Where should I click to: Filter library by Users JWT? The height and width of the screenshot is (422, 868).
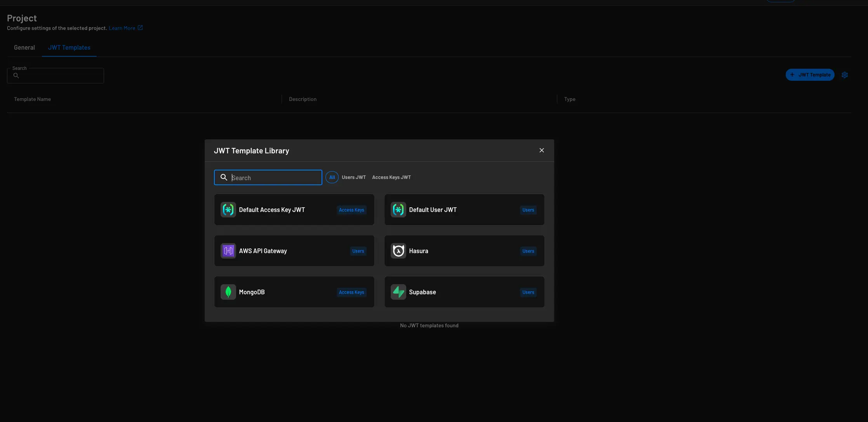(x=353, y=177)
